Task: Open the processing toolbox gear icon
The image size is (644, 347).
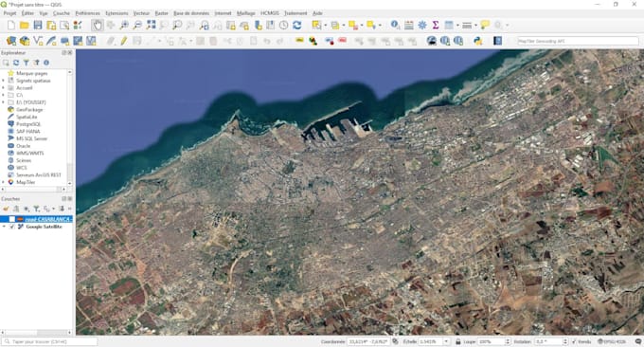Action: [x=421, y=26]
